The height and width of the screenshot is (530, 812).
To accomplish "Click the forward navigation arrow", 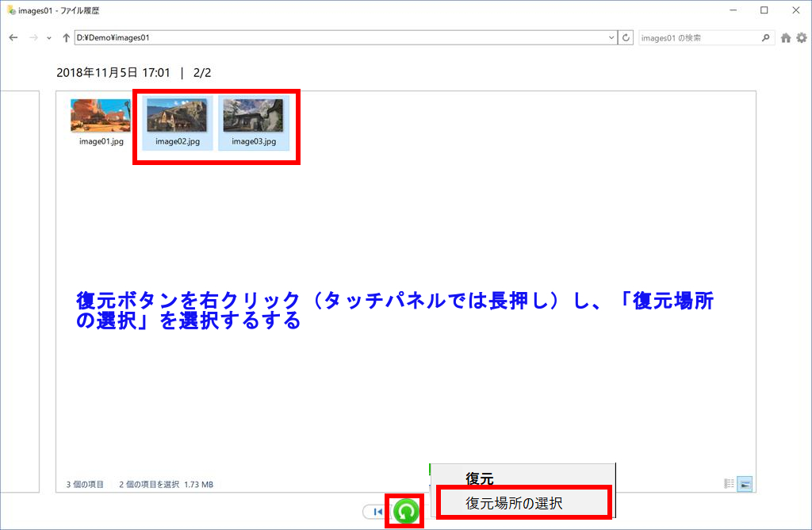I will pyautogui.click(x=34, y=37).
